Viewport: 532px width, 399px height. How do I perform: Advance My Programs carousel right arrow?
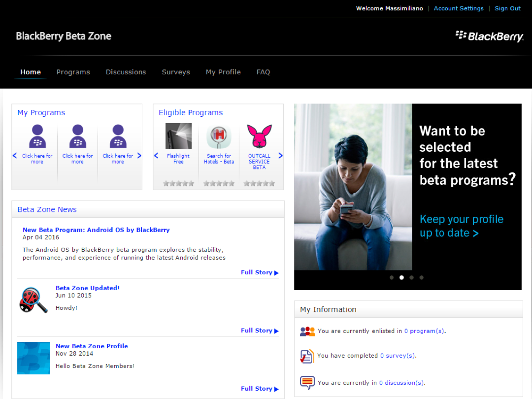[139, 156]
